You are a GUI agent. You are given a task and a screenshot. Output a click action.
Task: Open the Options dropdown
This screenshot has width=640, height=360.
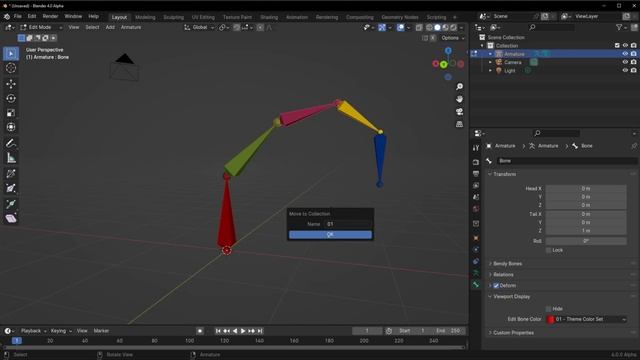point(453,38)
